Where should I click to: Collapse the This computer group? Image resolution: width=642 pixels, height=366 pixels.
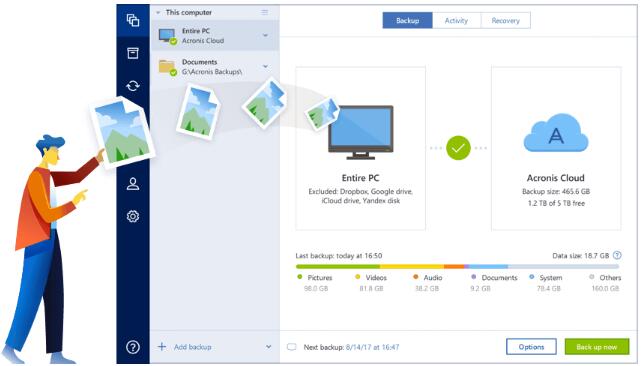coord(158,13)
